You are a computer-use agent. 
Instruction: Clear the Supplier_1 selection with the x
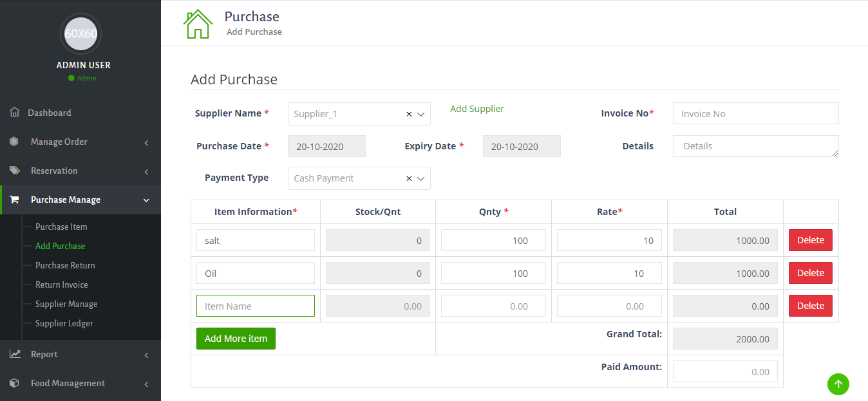pyautogui.click(x=409, y=114)
